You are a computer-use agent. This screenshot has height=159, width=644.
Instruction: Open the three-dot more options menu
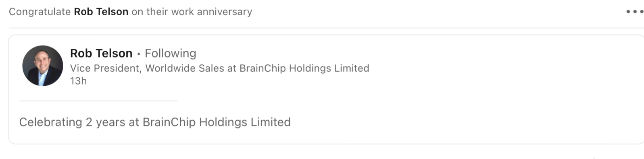[x=634, y=12]
